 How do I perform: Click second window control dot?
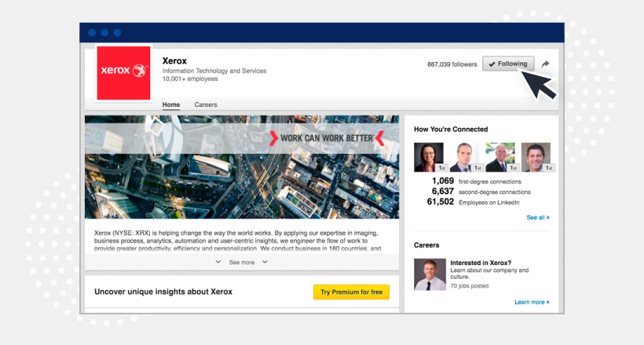104,33
